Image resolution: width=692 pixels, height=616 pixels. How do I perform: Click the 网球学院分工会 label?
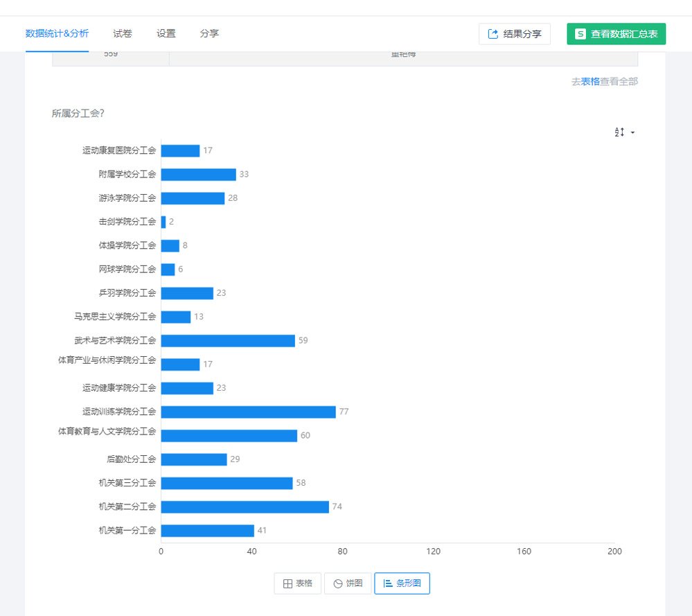pos(127,269)
